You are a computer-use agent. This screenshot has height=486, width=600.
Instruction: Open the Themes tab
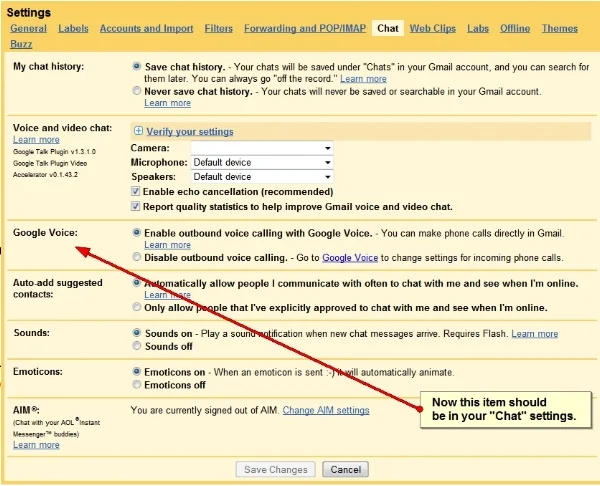pos(560,28)
